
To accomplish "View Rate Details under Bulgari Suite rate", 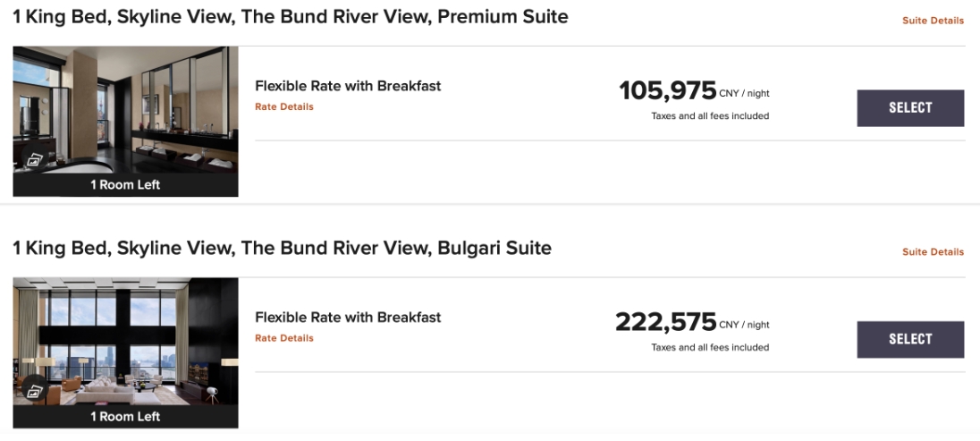I will click(x=284, y=338).
